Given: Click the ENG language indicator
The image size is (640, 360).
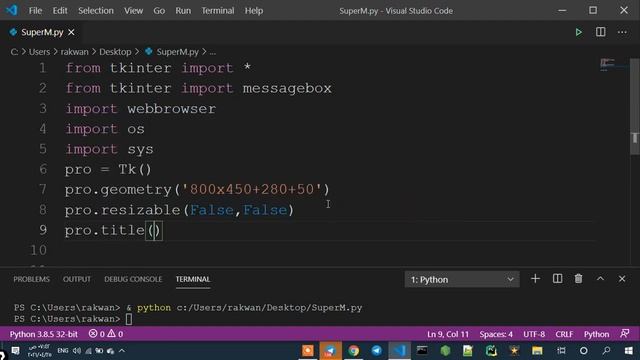Looking at the screenshot, I should pos(62,351).
